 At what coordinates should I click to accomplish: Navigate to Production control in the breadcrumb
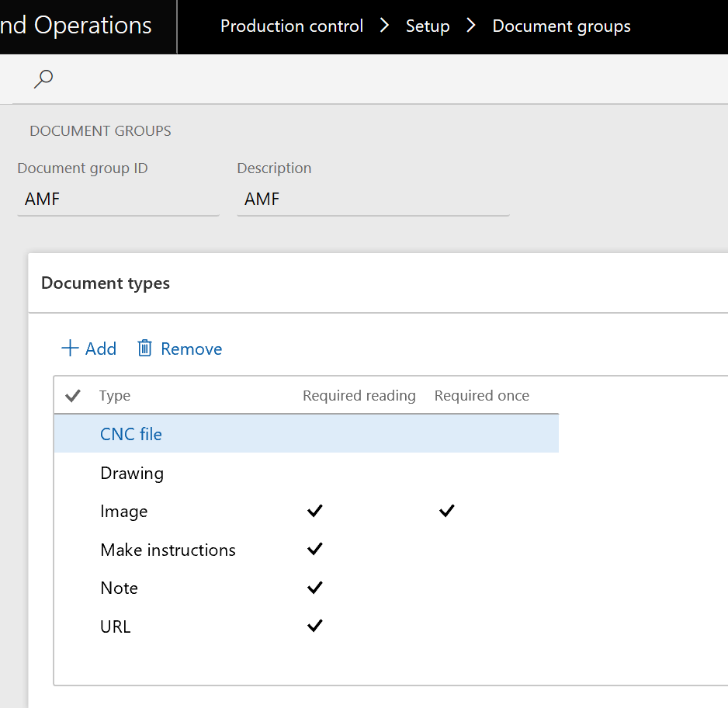pos(291,25)
